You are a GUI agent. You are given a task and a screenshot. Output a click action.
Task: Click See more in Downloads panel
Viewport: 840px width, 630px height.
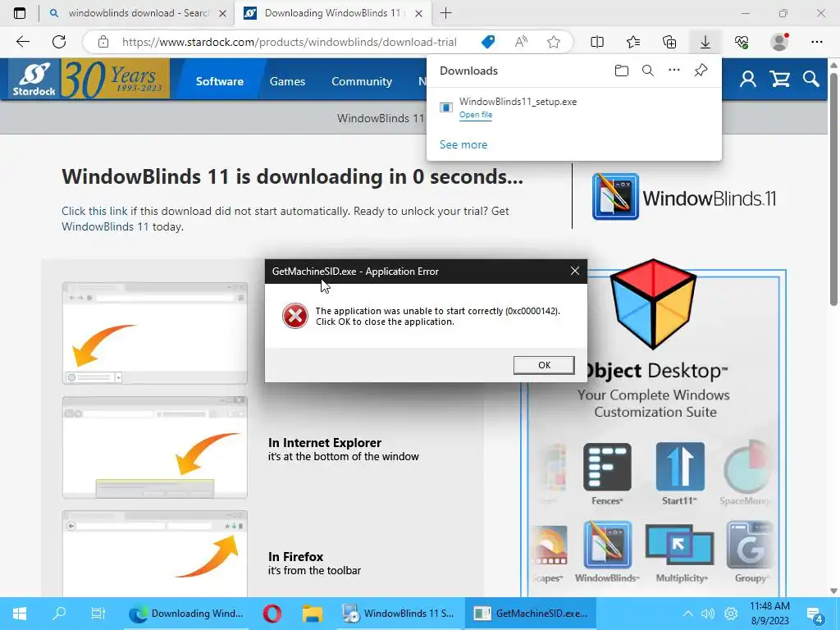click(x=463, y=144)
